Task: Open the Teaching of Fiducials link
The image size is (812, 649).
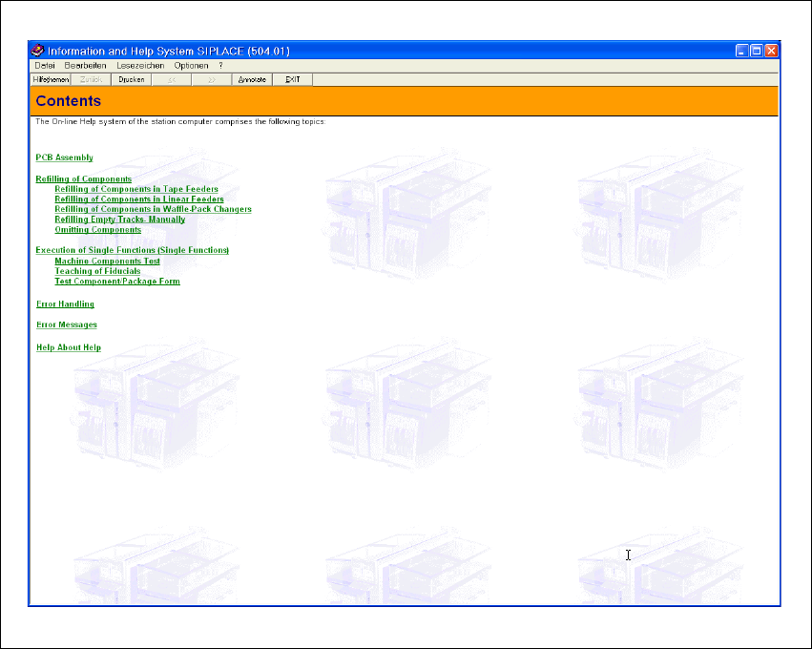Action: pos(97,271)
